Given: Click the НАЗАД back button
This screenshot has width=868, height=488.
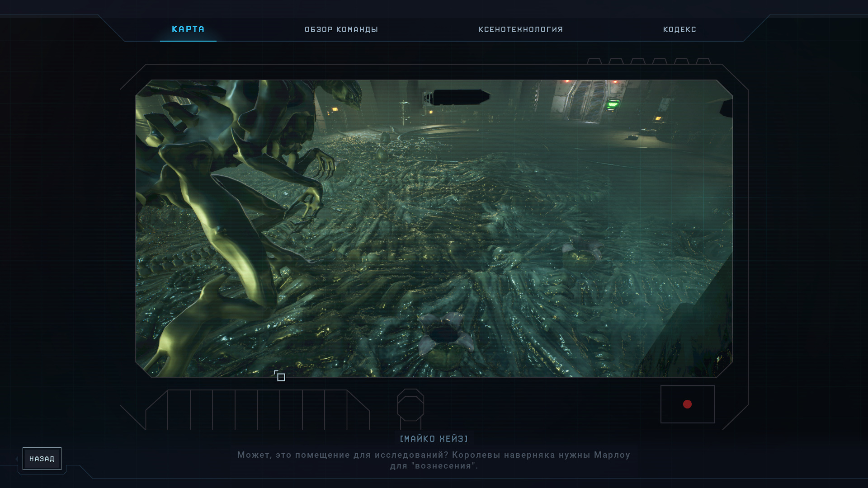Looking at the screenshot, I should pos(42,459).
